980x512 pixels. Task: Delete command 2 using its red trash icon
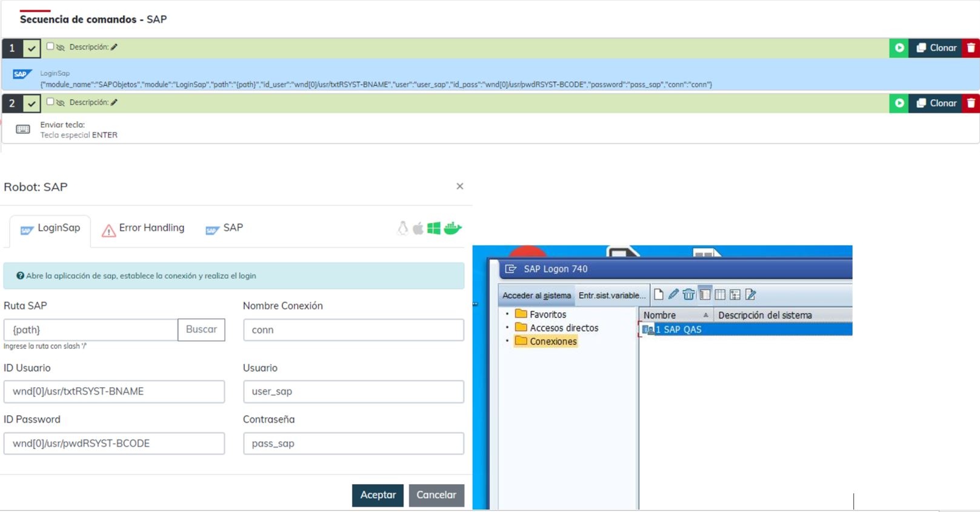tap(971, 103)
